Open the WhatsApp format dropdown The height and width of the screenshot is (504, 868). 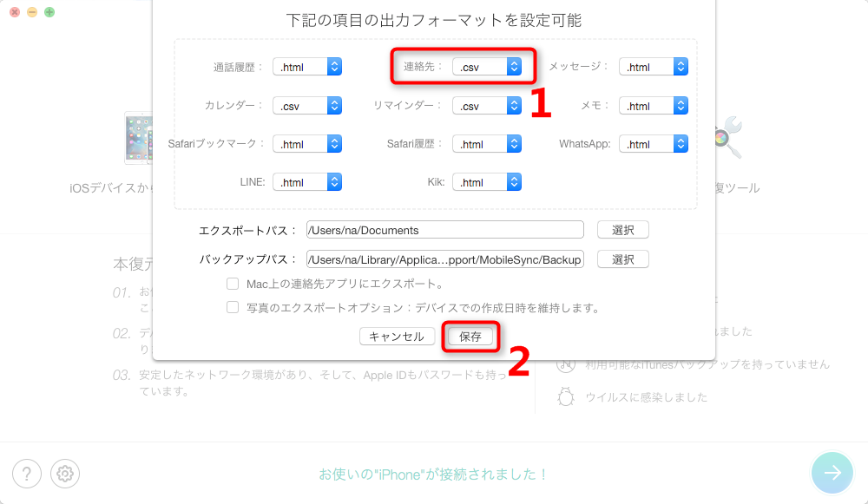click(654, 144)
